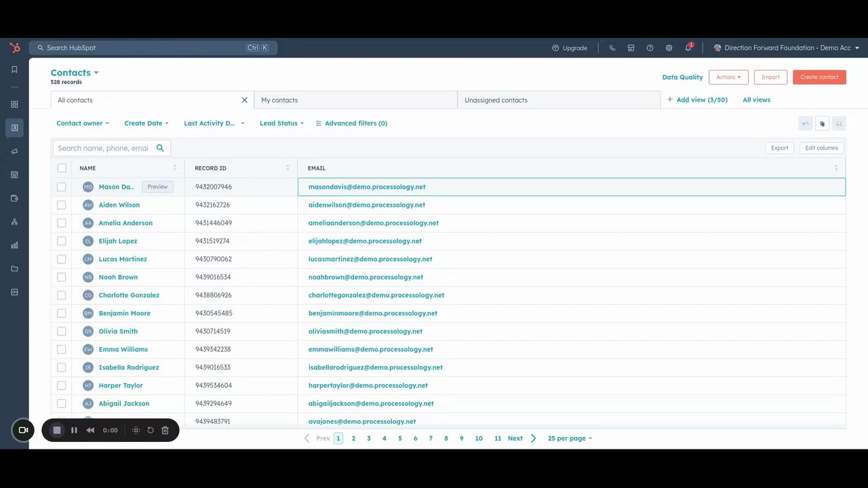The image size is (868, 488).
Task: Open Advanced filters (0)
Action: coord(351,123)
